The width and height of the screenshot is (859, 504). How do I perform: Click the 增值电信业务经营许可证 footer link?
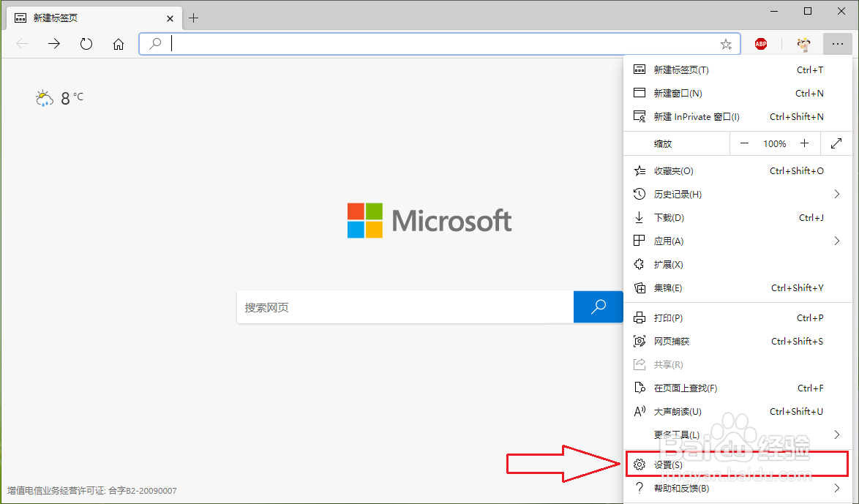tap(92, 491)
